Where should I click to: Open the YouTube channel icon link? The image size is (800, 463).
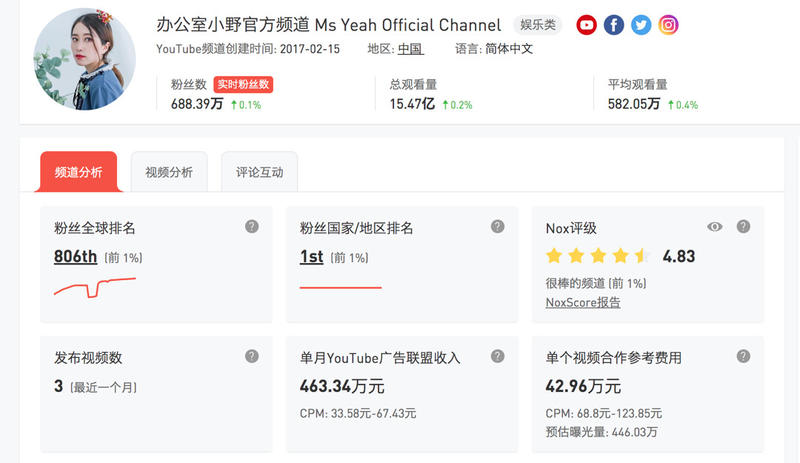pyautogui.click(x=586, y=25)
